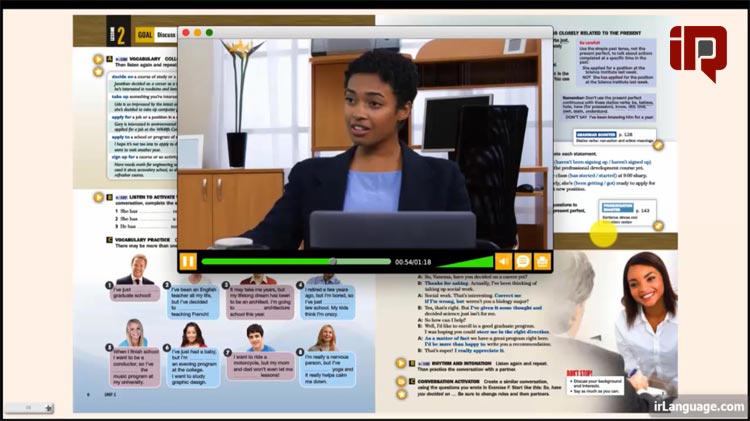
Task: Zoom in with the plus icon
Action: pos(48,408)
